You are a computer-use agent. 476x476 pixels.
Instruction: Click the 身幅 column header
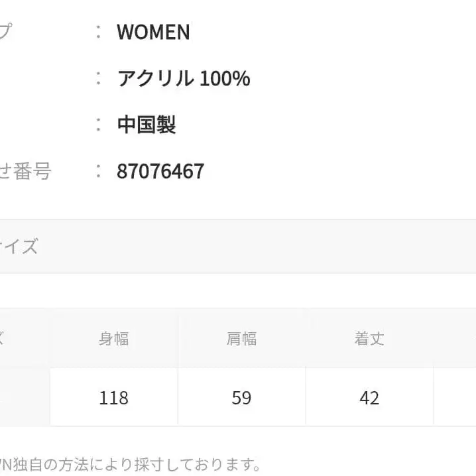click(113, 339)
